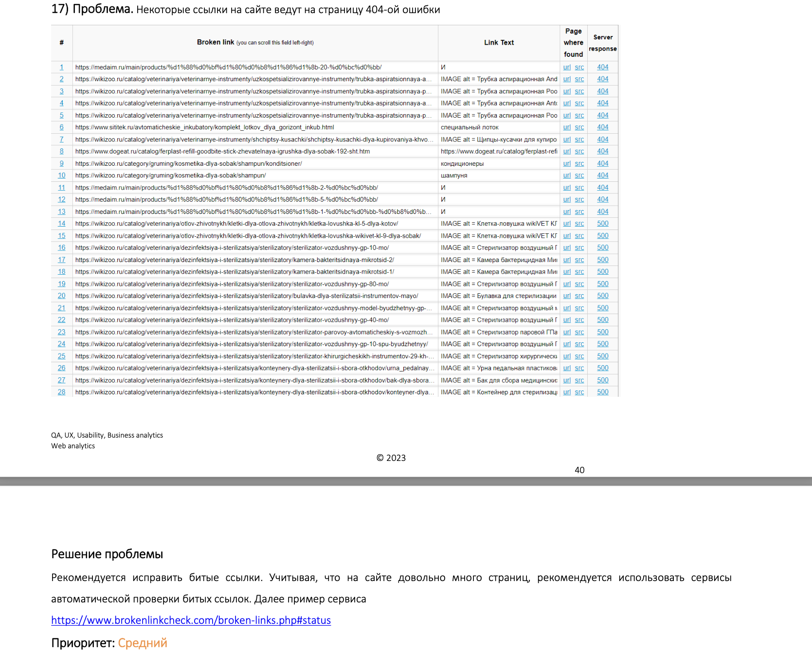Click 'Бак для сбора медицински' image alt text
Image resolution: width=812 pixels, height=653 pixels.
(499, 380)
